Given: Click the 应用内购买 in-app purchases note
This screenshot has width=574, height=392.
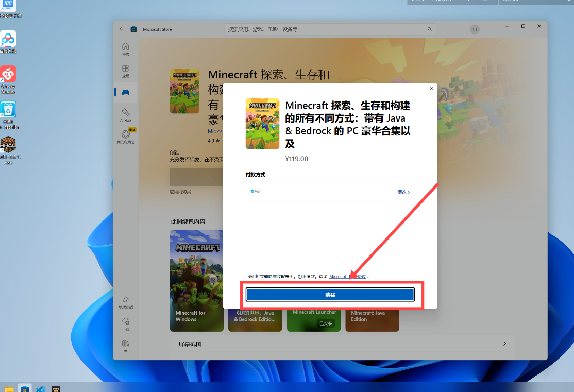Looking at the screenshot, I should tap(180, 192).
